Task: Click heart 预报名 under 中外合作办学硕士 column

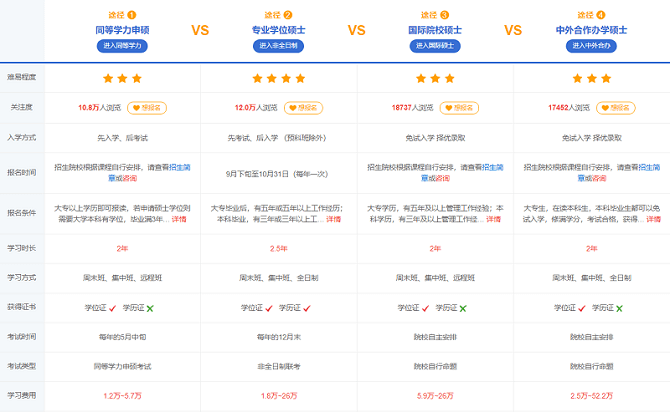Action: click(x=616, y=105)
